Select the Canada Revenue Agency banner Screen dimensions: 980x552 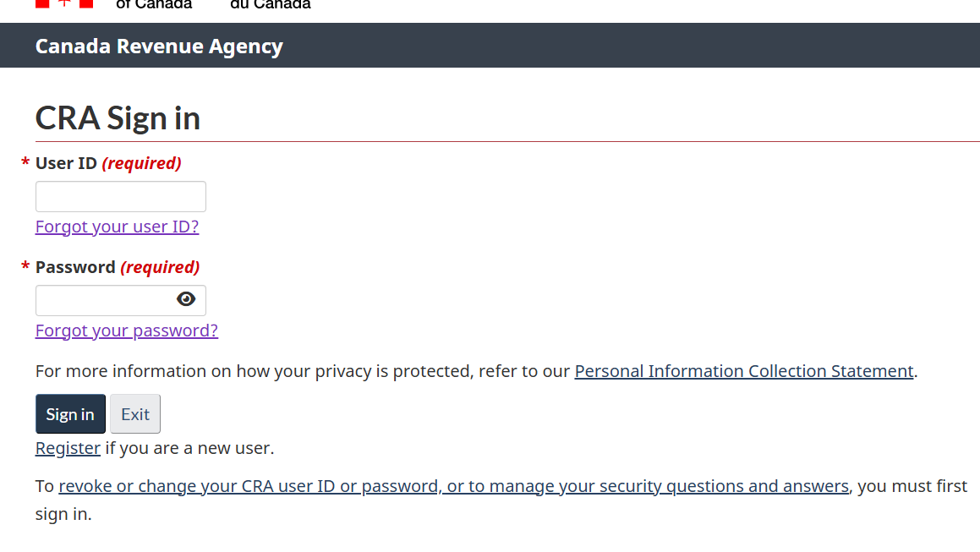coord(159,46)
